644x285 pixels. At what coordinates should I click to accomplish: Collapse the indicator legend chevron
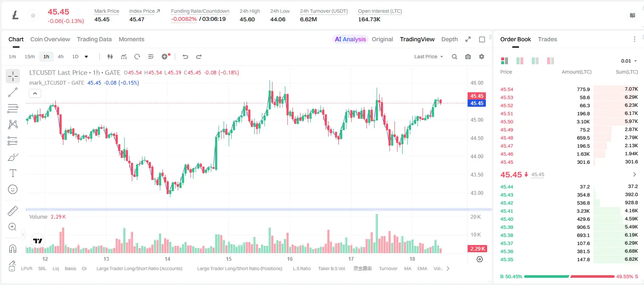pyautogui.click(x=35, y=94)
